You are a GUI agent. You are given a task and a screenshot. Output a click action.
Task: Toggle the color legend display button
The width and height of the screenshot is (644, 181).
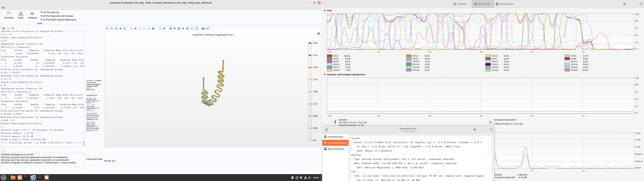196,28
